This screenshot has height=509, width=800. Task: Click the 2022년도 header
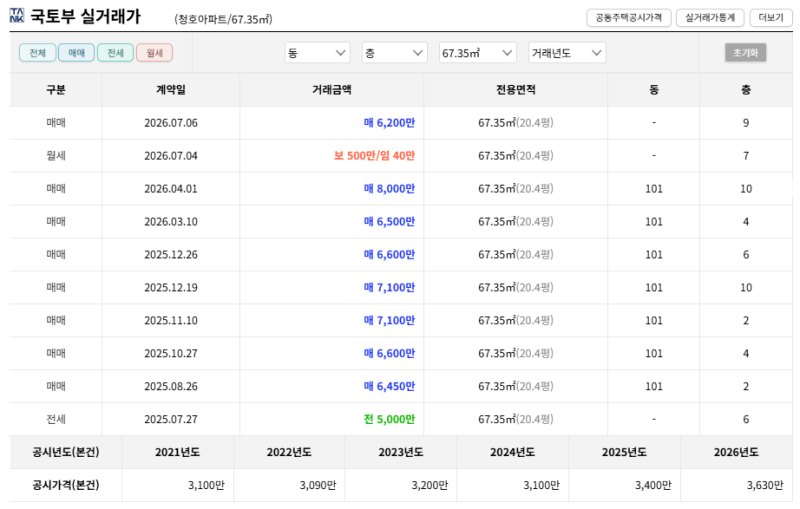pyautogui.click(x=289, y=452)
